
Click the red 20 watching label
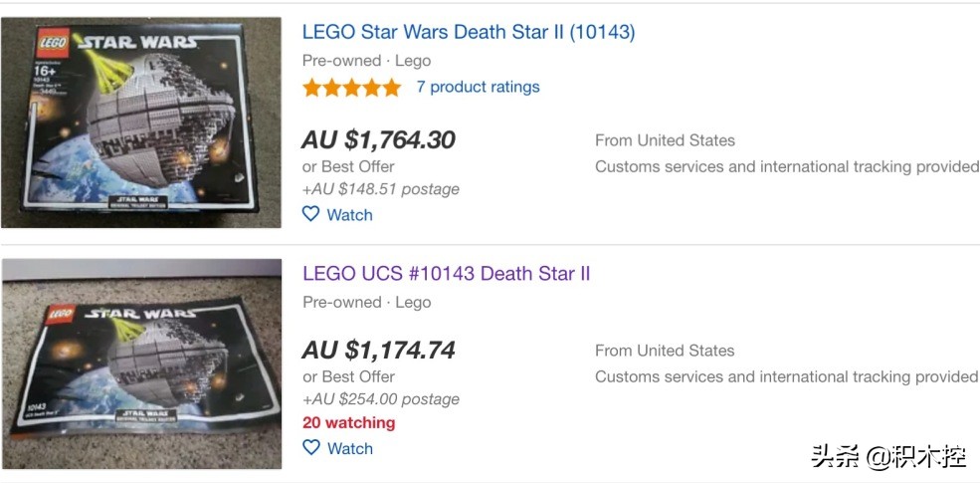[x=349, y=422]
